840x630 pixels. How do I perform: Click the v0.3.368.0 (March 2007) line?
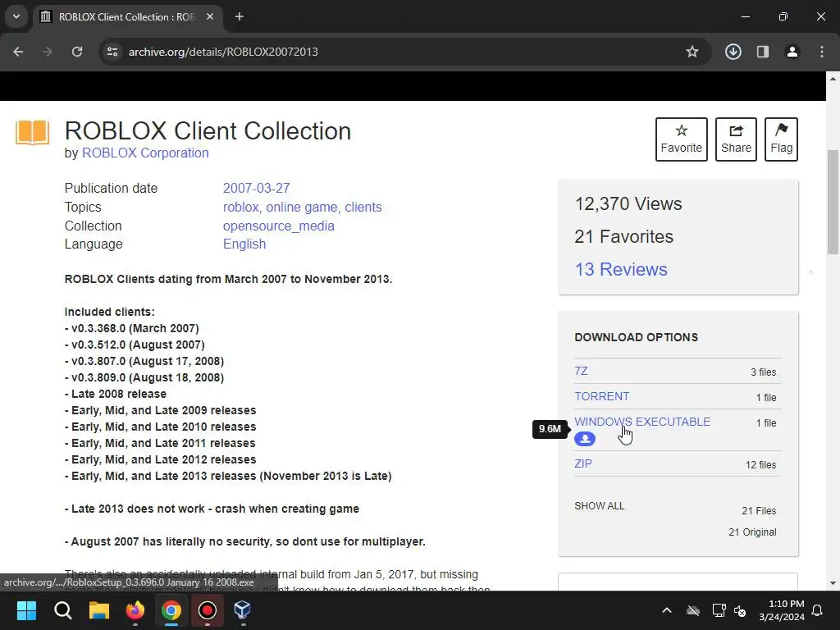pyautogui.click(x=132, y=328)
